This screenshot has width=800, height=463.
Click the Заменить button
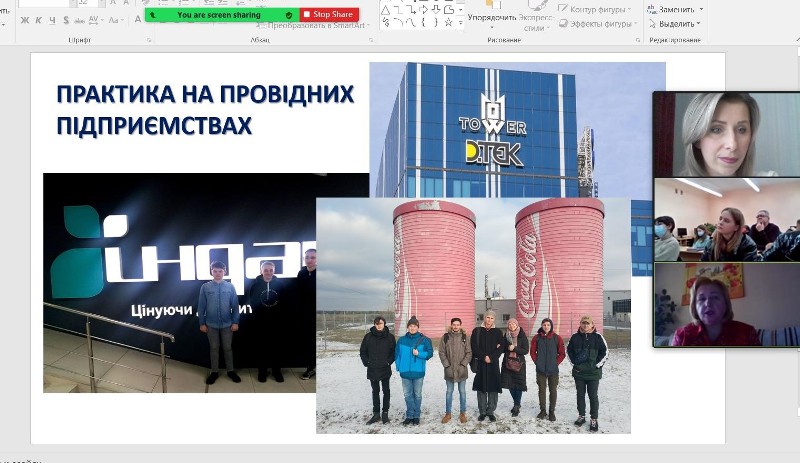(672, 9)
